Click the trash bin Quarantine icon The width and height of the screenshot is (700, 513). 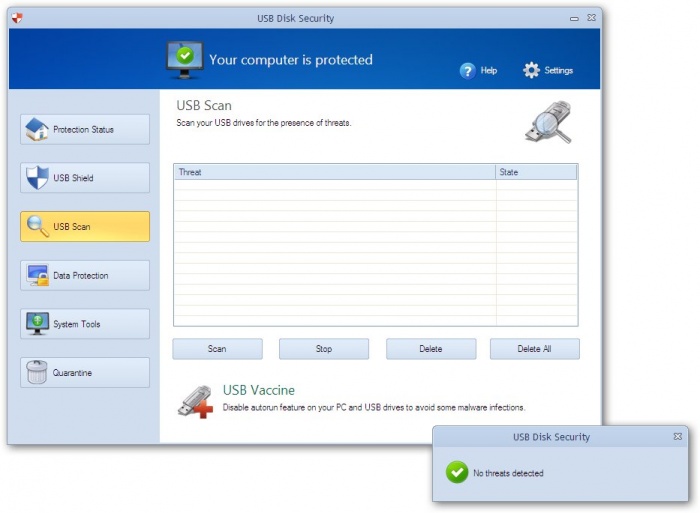click(x=37, y=372)
